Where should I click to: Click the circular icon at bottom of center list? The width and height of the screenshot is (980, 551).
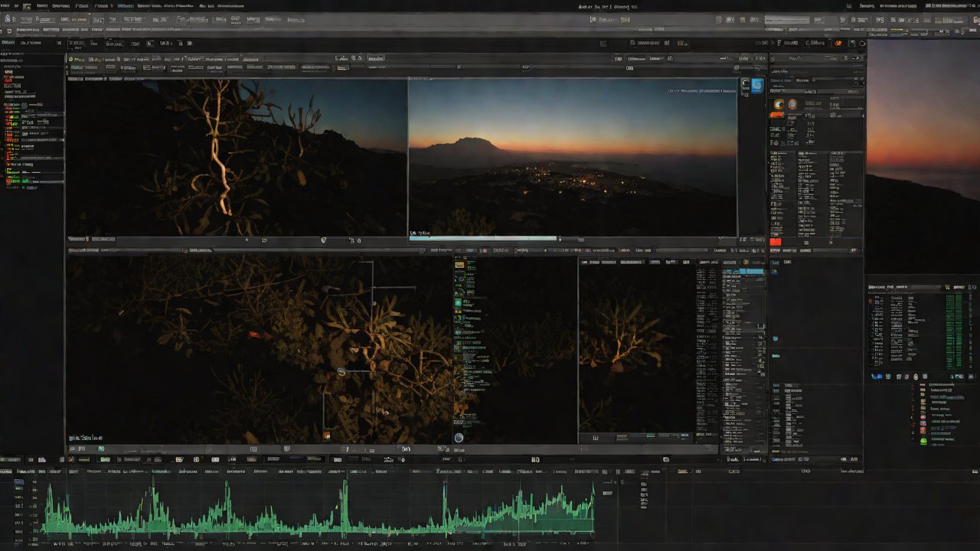click(459, 438)
